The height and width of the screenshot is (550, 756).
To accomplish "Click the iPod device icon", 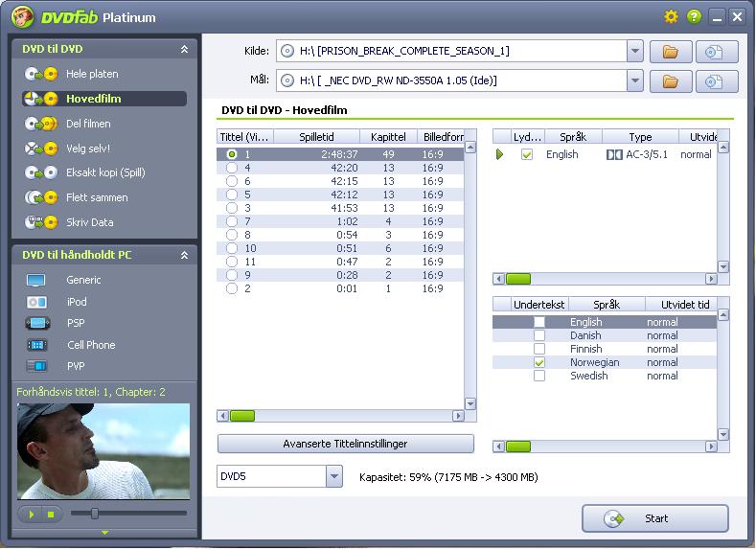I will (36, 302).
